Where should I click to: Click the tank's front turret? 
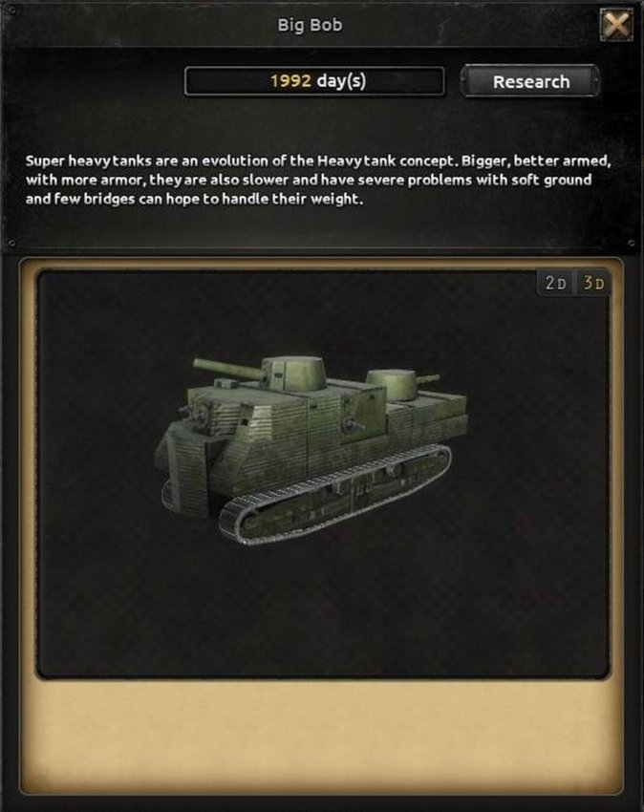tap(294, 372)
